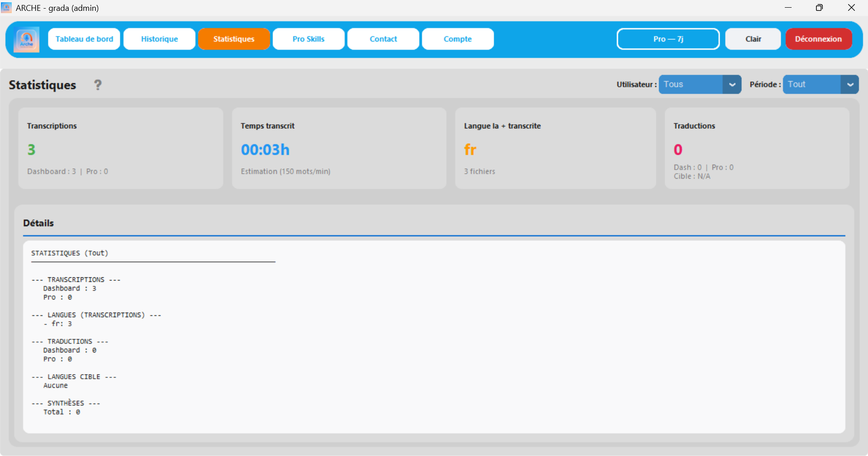Screen dimensions: 868x456
Task: Expand the Période dropdown showing Tout
Action: tap(821, 85)
